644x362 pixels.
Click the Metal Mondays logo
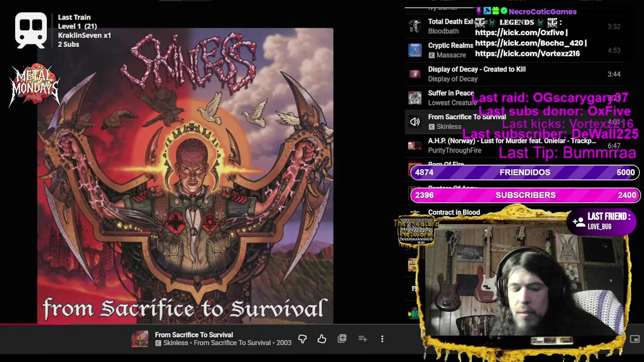[34, 84]
